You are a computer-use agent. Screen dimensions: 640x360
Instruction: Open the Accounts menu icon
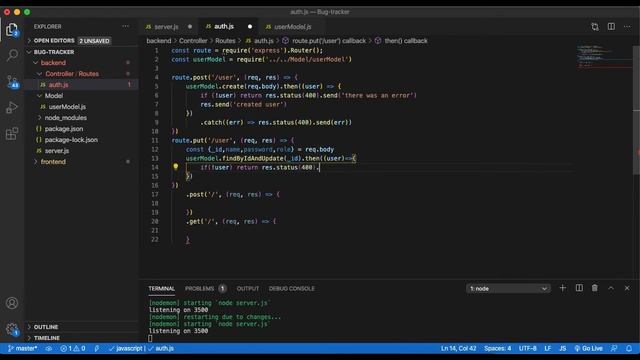[x=12, y=303]
